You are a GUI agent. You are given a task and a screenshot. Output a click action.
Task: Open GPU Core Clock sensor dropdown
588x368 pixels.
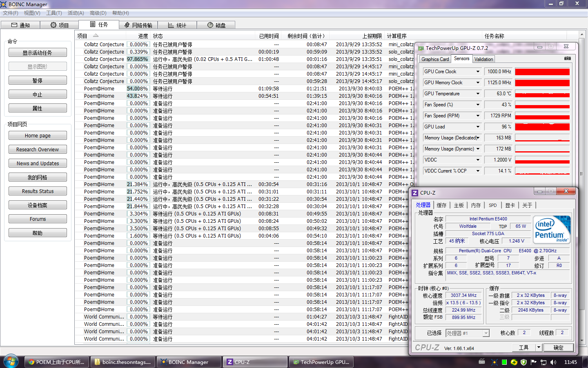pos(477,72)
